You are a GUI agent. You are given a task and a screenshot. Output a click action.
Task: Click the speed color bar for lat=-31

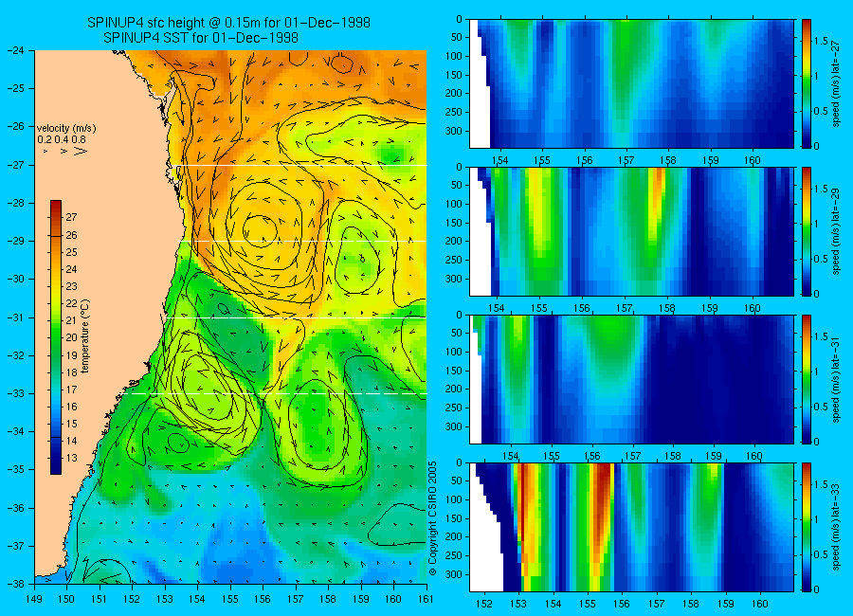806,379
